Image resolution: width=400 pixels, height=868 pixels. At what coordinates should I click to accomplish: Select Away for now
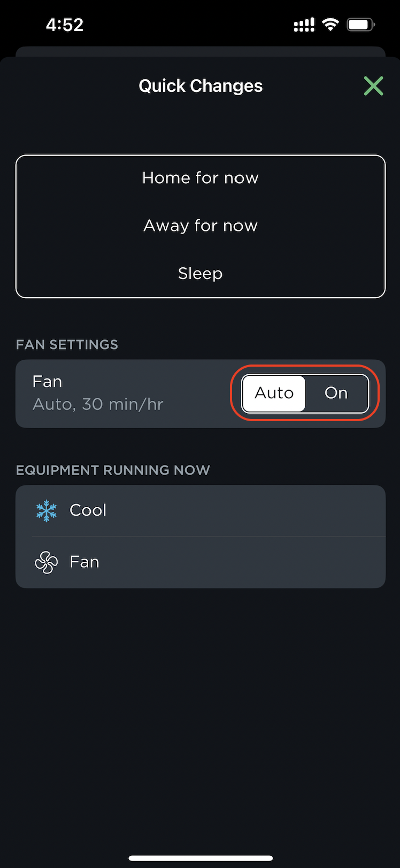[200, 225]
